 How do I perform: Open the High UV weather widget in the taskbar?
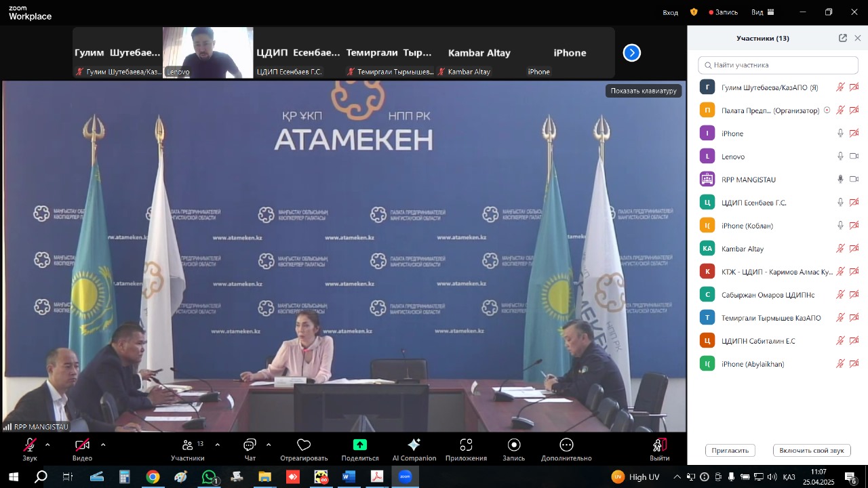(x=636, y=477)
